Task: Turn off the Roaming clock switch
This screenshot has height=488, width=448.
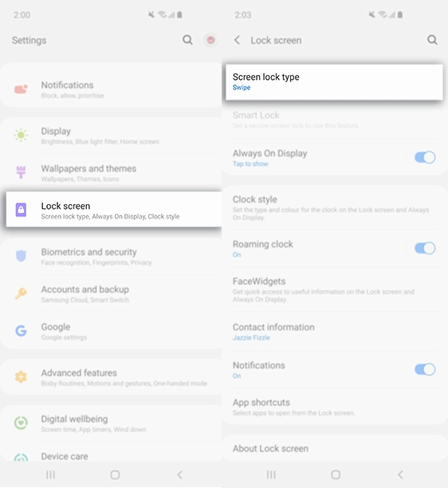Action: (x=425, y=248)
